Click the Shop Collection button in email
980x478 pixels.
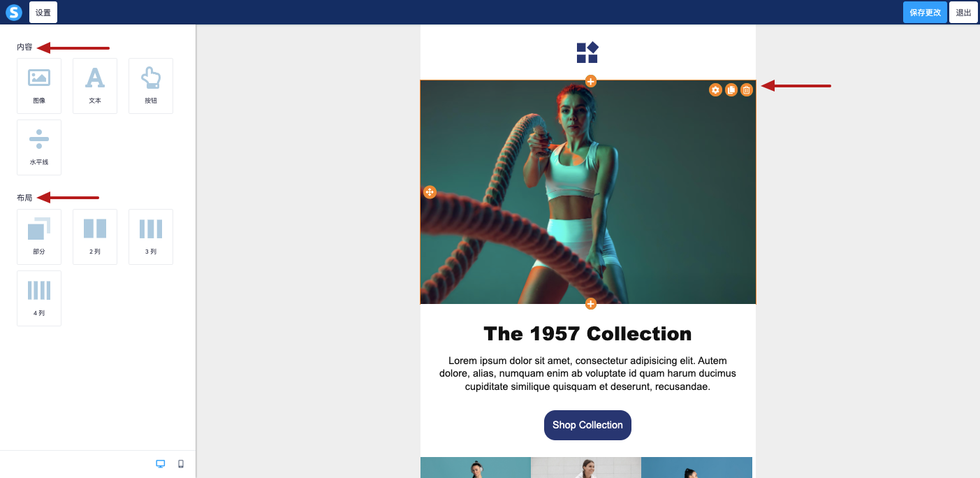point(587,425)
